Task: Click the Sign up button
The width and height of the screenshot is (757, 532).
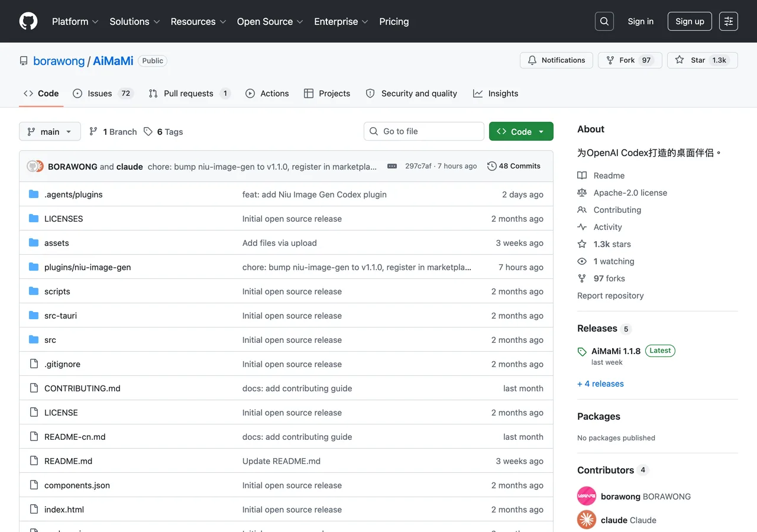Action: point(690,21)
